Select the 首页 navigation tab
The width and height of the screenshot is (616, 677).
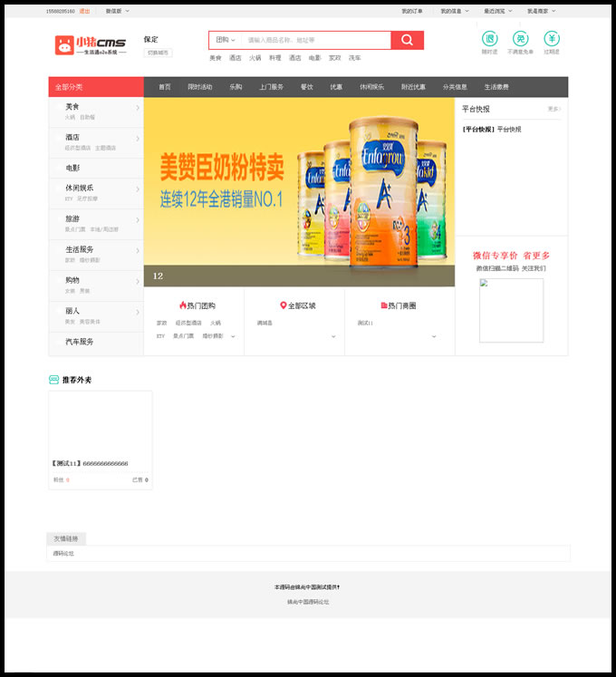[x=165, y=87]
